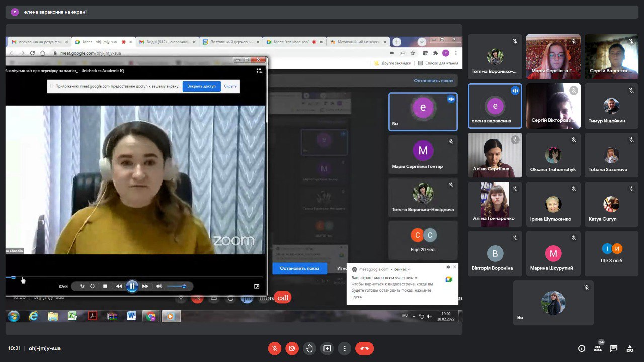
Task: Turn on the camera in Meet
Action: (x=292, y=348)
